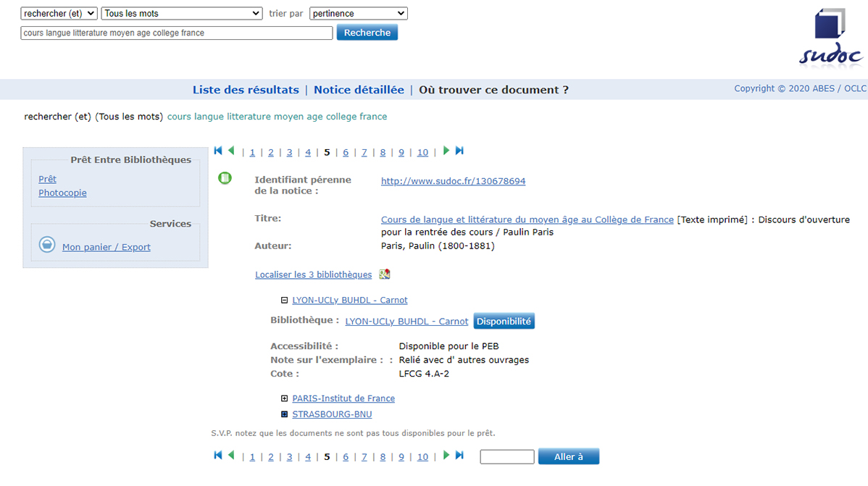
Task: Click the Disponibilité button
Action: pyautogui.click(x=504, y=321)
